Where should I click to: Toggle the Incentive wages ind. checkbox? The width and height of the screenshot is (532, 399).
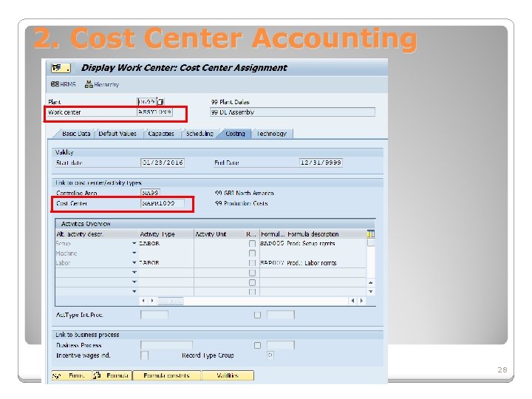click(145, 355)
